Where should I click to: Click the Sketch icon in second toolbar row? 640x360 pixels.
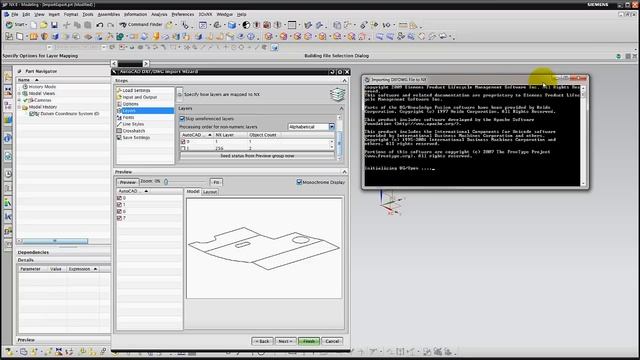pyautogui.click(x=9, y=36)
